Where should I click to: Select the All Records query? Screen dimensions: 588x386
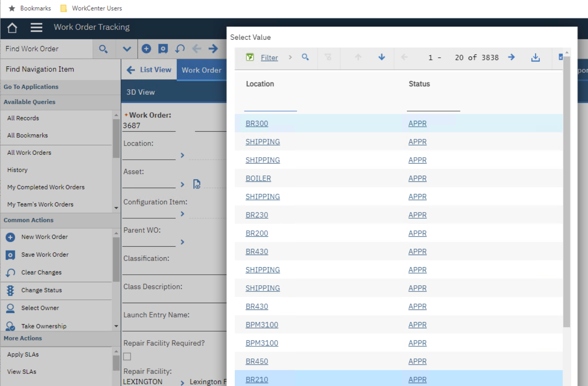(23, 118)
